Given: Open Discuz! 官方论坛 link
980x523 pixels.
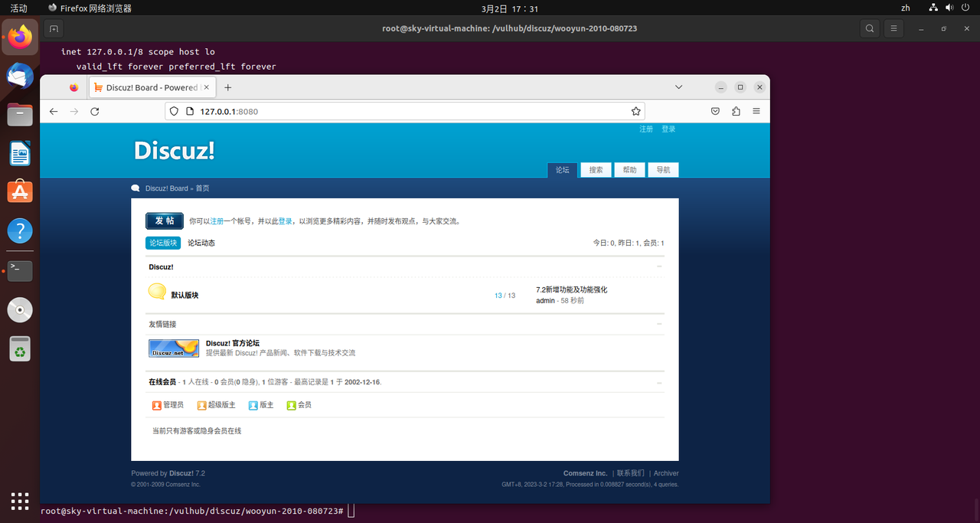Looking at the screenshot, I should pyautogui.click(x=233, y=343).
